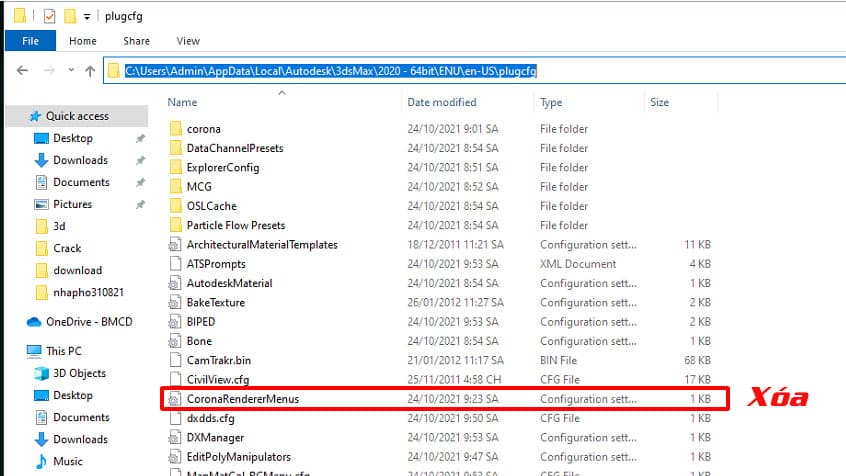Sort files by the Name column header

point(182,103)
